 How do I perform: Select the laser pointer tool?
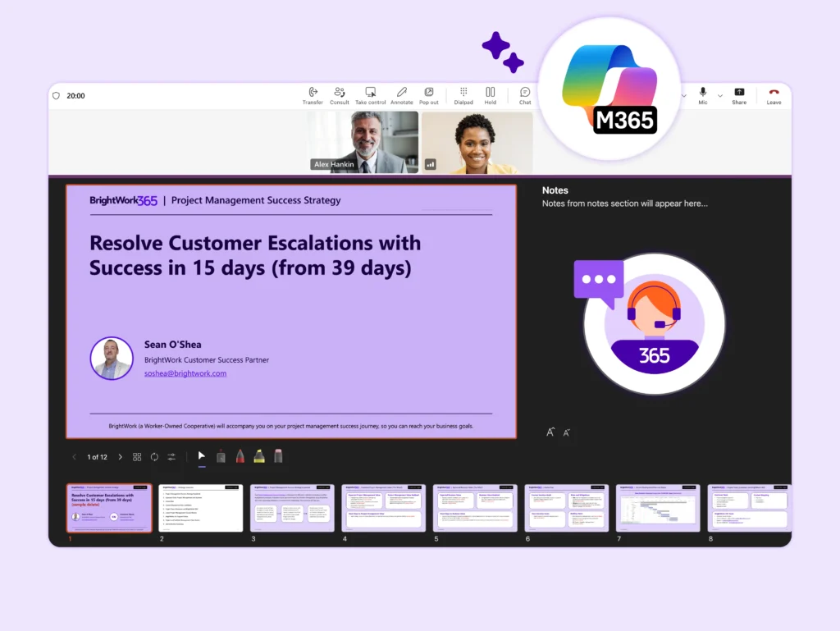221,456
